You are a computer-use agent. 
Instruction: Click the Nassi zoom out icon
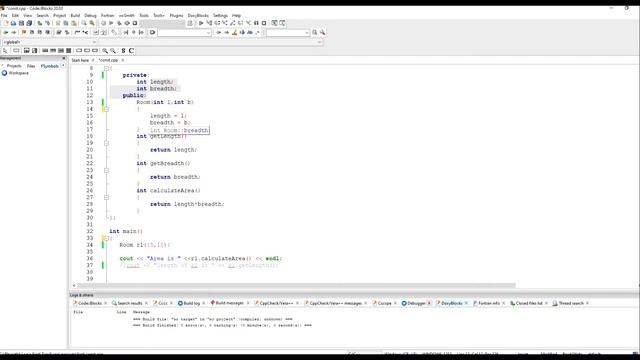click(113, 51)
